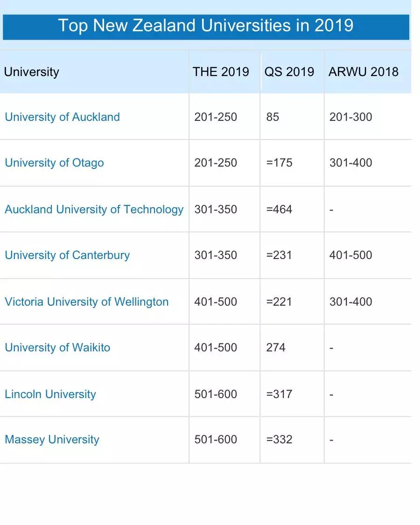Select the QS 2019 column header

[289, 72]
